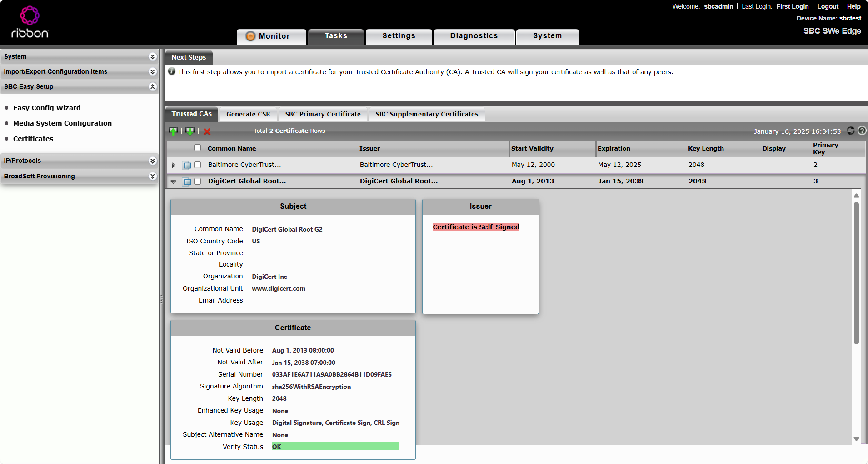868x464 pixels.
Task: Click the Baltimore CyberTrust row window icon
Action: [187, 165]
